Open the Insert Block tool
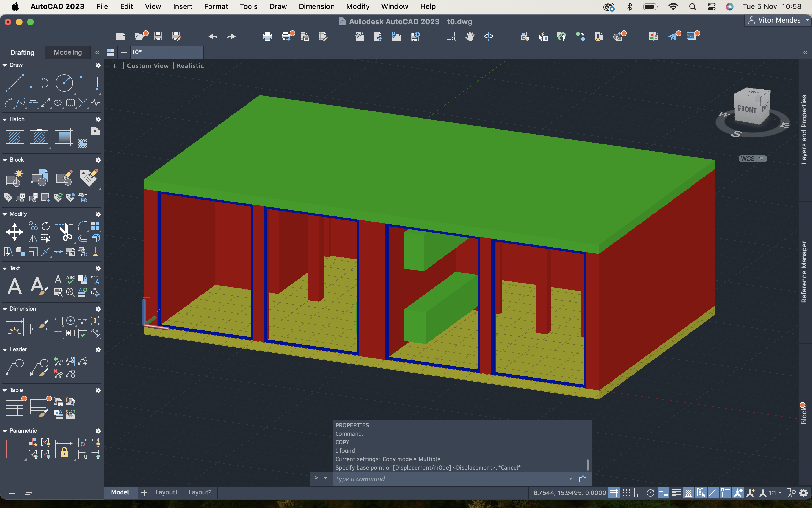This screenshot has height=508, width=812. 39,178
